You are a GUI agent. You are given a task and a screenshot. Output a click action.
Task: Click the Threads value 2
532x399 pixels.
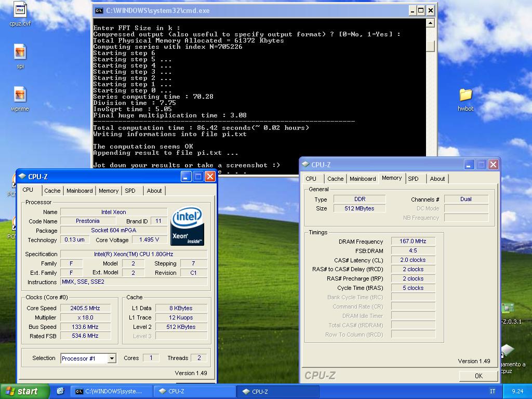pos(199,358)
